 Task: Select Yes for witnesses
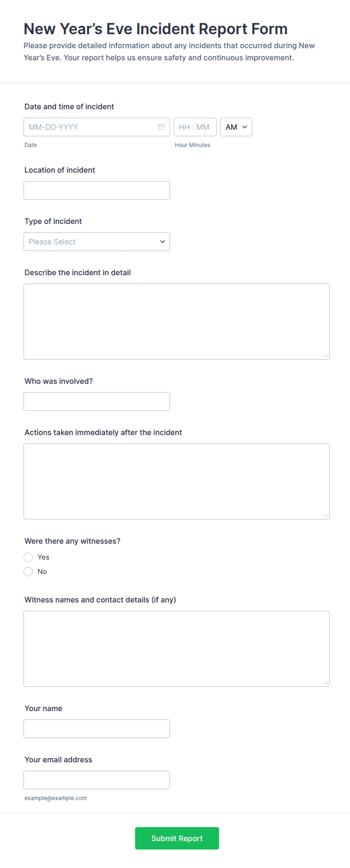tap(28, 557)
